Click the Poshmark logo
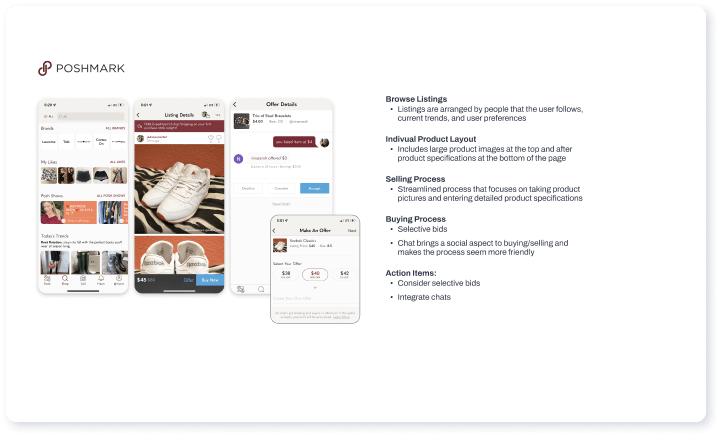The image size is (720, 436). pyautogui.click(x=81, y=68)
